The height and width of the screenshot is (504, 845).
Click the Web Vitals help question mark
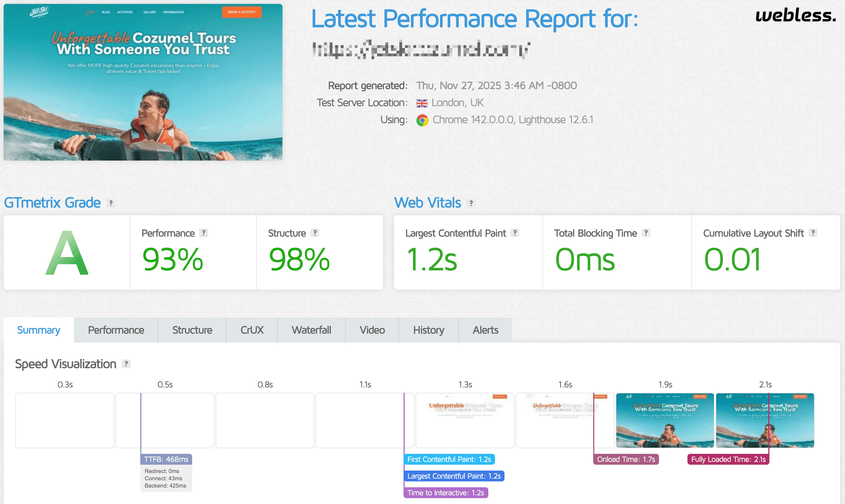[471, 203]
